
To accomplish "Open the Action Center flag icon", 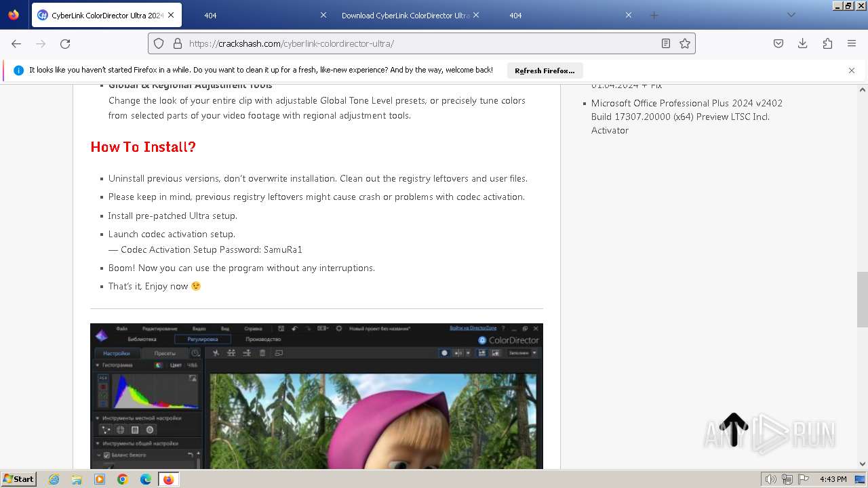I will point(804,479).
